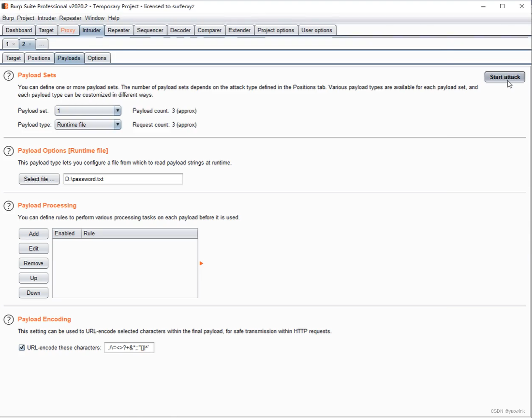Click the Payload Processing heading

click(x=47, y=205)
